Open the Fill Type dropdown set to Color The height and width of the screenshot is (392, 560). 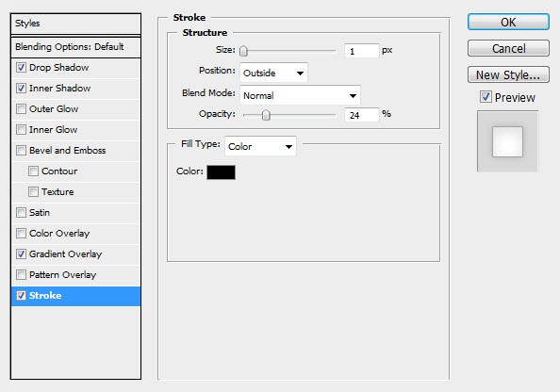tap(260, 146)
